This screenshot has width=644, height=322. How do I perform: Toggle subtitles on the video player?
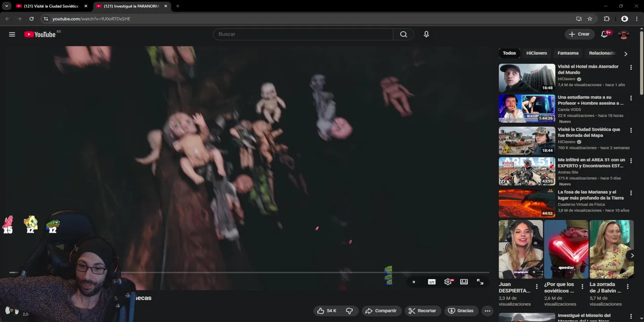pos(432,282)
